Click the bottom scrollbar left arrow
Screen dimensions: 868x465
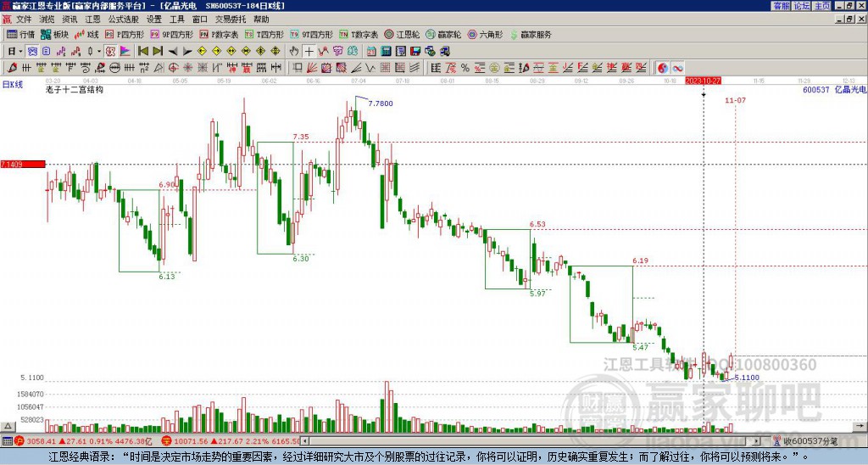pos(304,441)
